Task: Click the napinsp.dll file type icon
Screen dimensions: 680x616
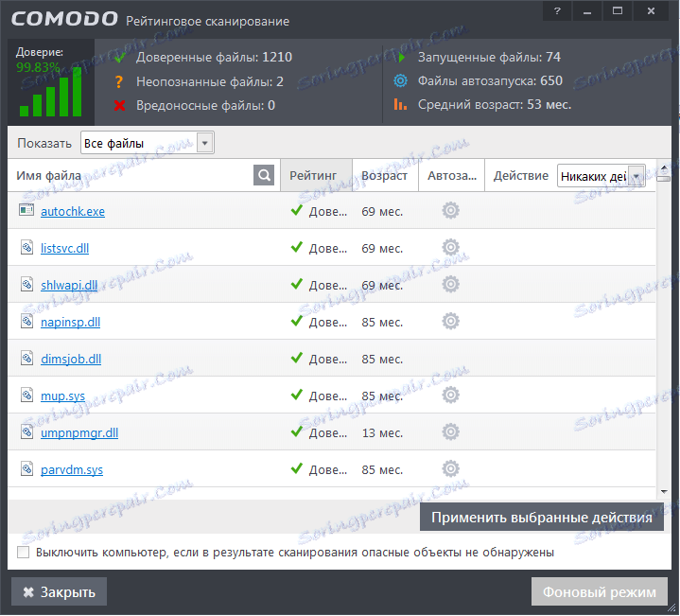Action: [26, 321]
